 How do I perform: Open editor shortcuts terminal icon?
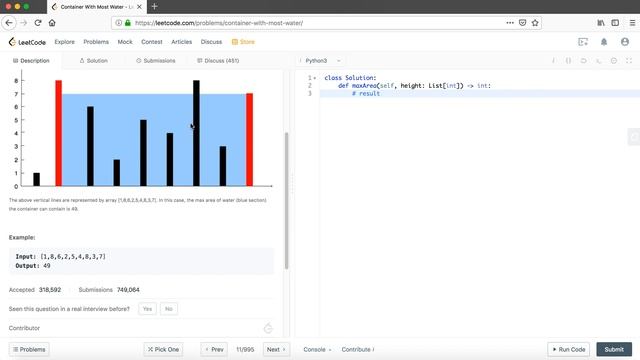(598, 61)
